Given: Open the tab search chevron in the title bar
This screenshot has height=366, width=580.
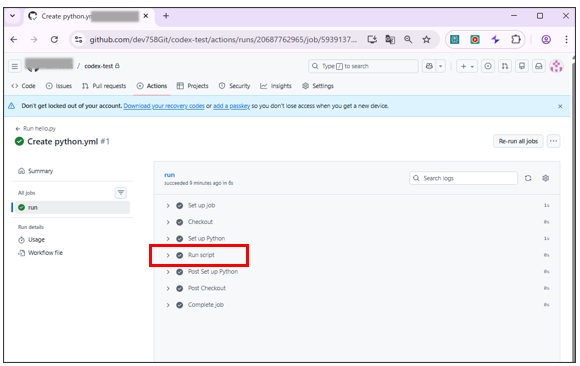Looking at the screenshot, I should click(13, 16).
